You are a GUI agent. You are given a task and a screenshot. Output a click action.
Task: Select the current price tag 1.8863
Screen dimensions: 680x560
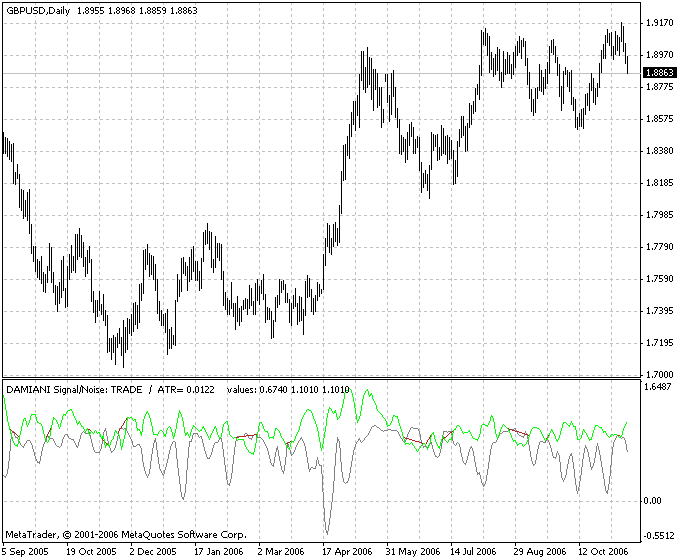(658, 73)
